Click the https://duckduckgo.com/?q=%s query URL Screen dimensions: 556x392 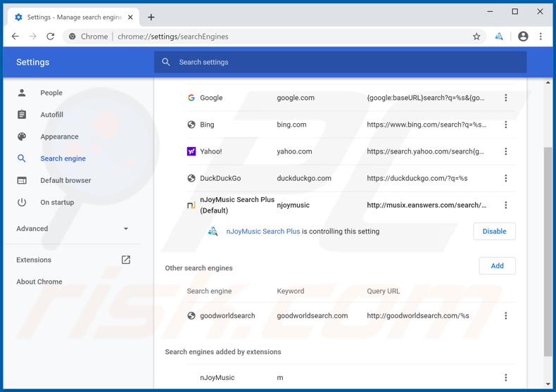pos(417,178)
